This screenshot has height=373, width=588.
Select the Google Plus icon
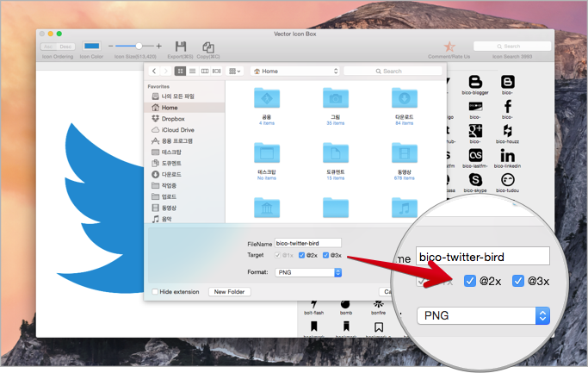click(x=475, y=131)
